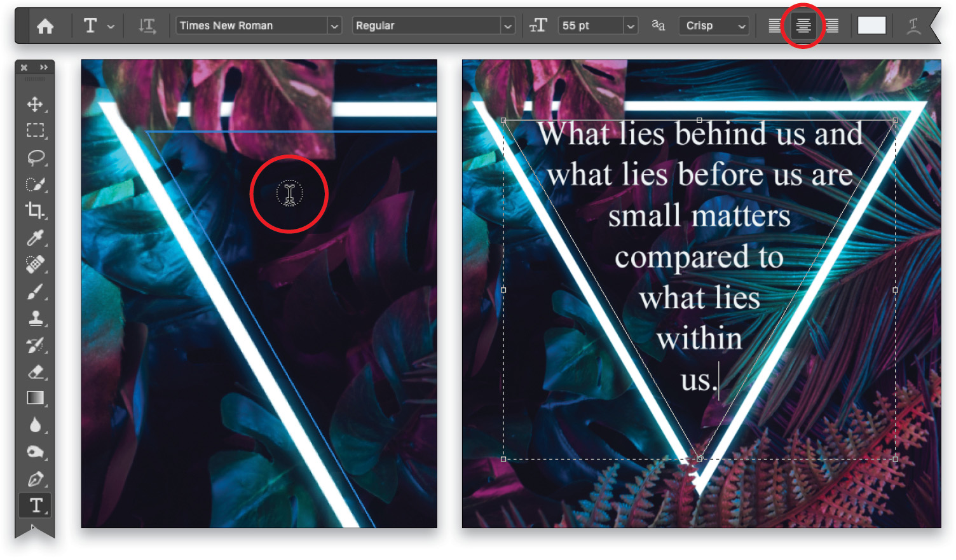Select the Pen tool
Screen dimensions: 956x560
(36, 478)
